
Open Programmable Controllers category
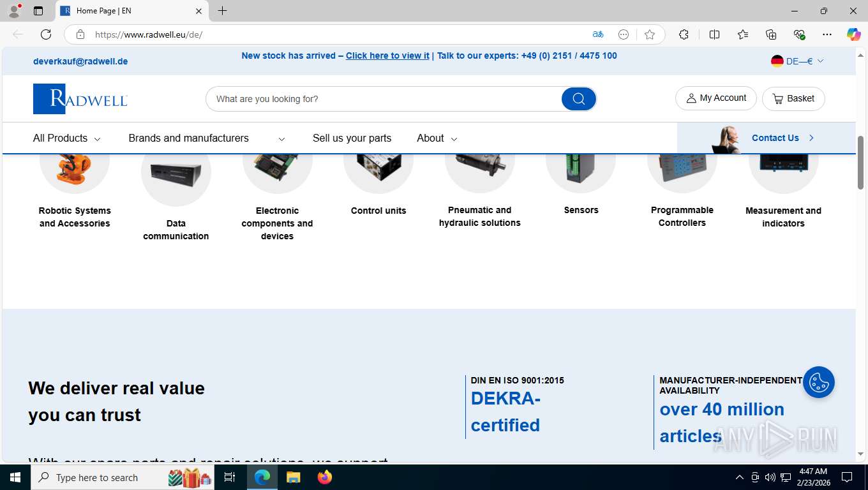(682, 216)
